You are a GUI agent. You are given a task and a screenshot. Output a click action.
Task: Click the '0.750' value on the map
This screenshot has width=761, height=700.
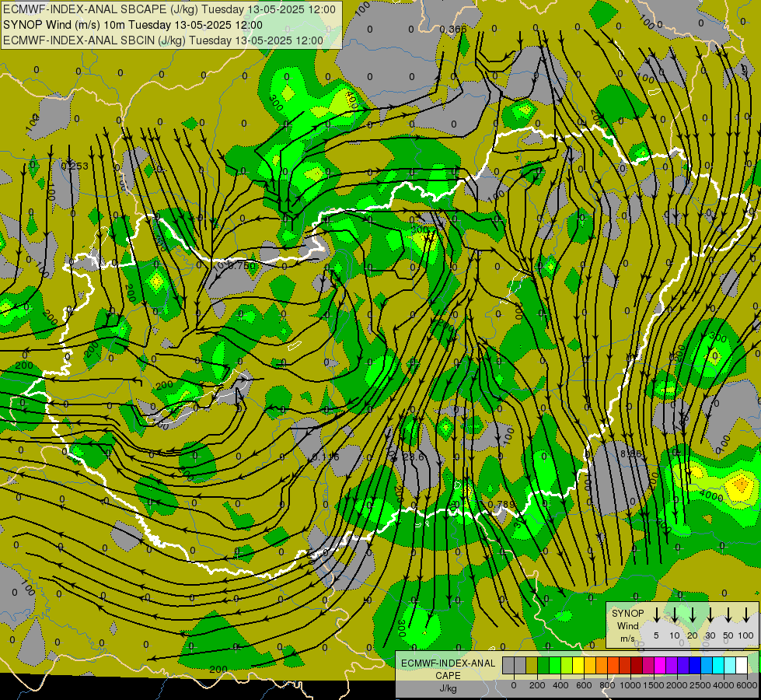[x=241, y=266]
